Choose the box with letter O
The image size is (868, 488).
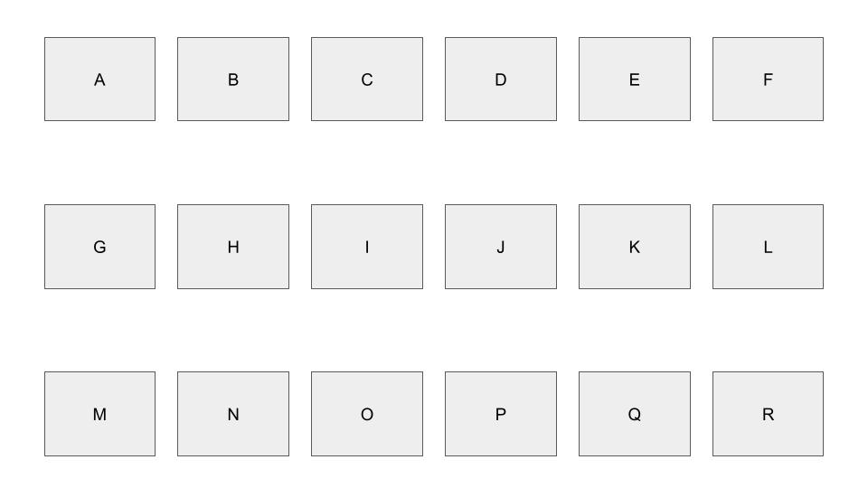point(366,414)
